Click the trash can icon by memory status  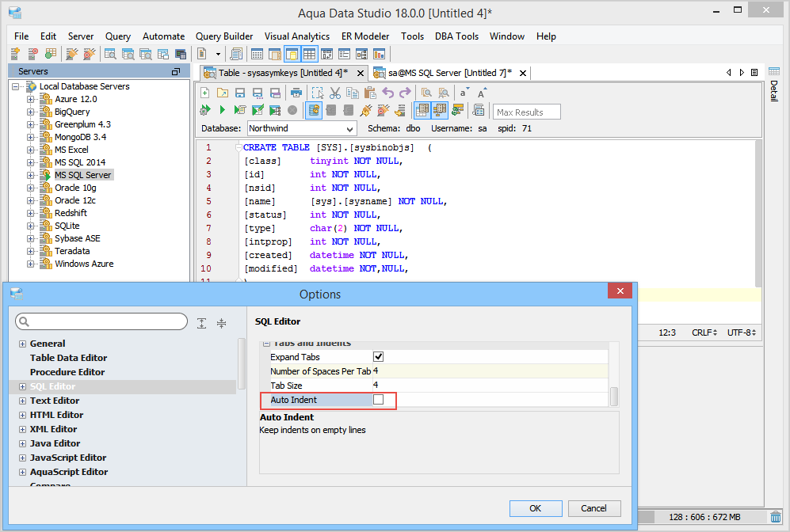click(x=776, y=516)
